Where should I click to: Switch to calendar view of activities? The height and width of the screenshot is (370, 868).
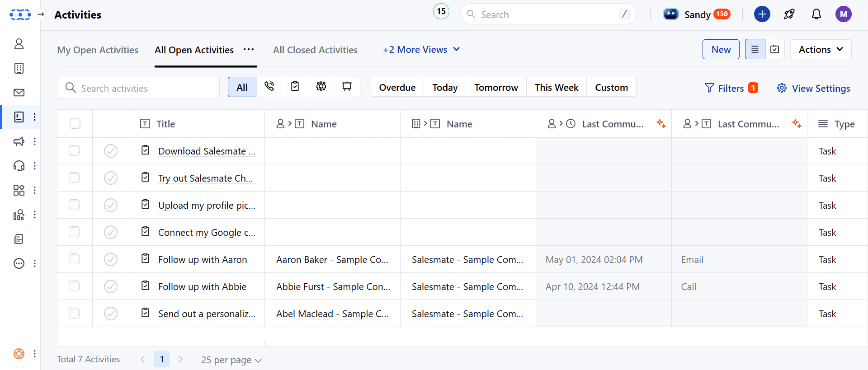point(775,49)
